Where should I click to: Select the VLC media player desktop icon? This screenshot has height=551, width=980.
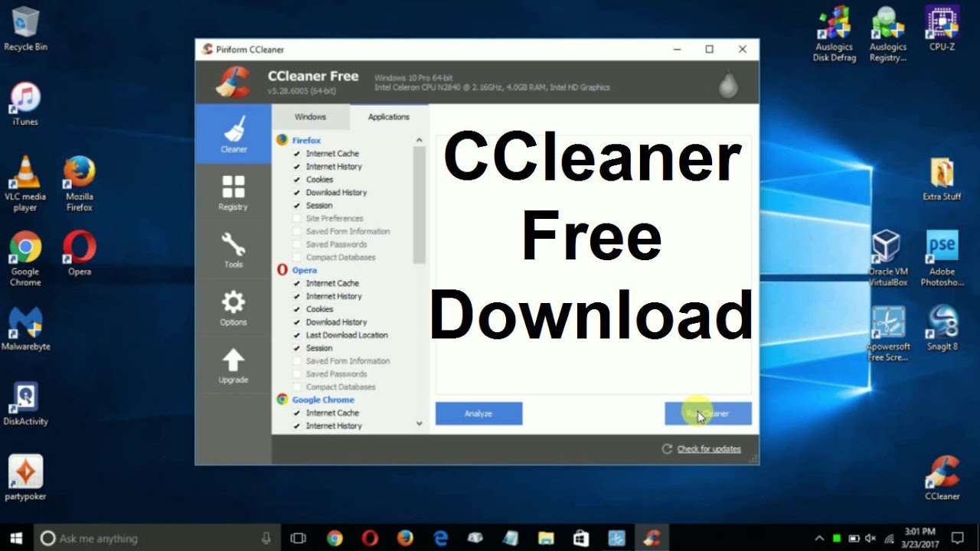(x=25, y=184)
